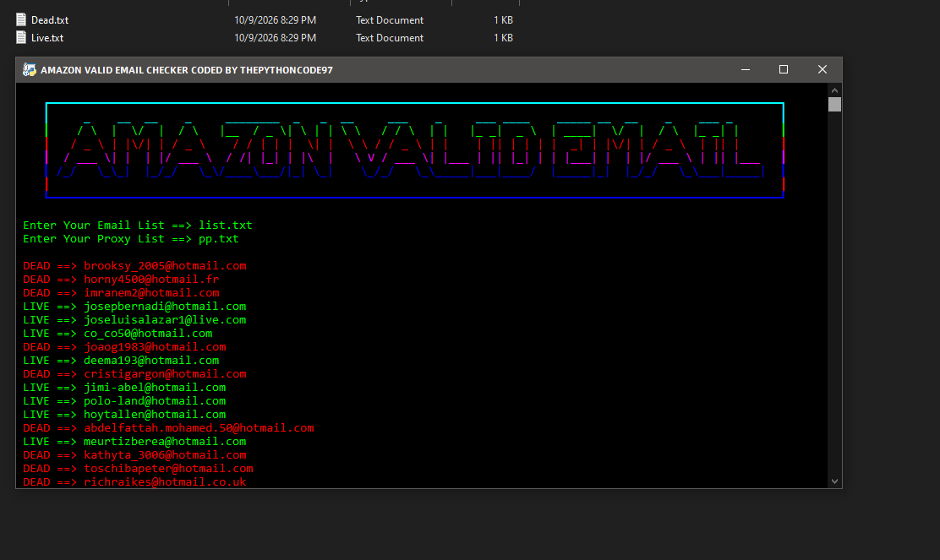Click the joseluisalazar1@live.com LIVE line
The width and height of the screenshot is (940, 560).
tap(135, 320)
